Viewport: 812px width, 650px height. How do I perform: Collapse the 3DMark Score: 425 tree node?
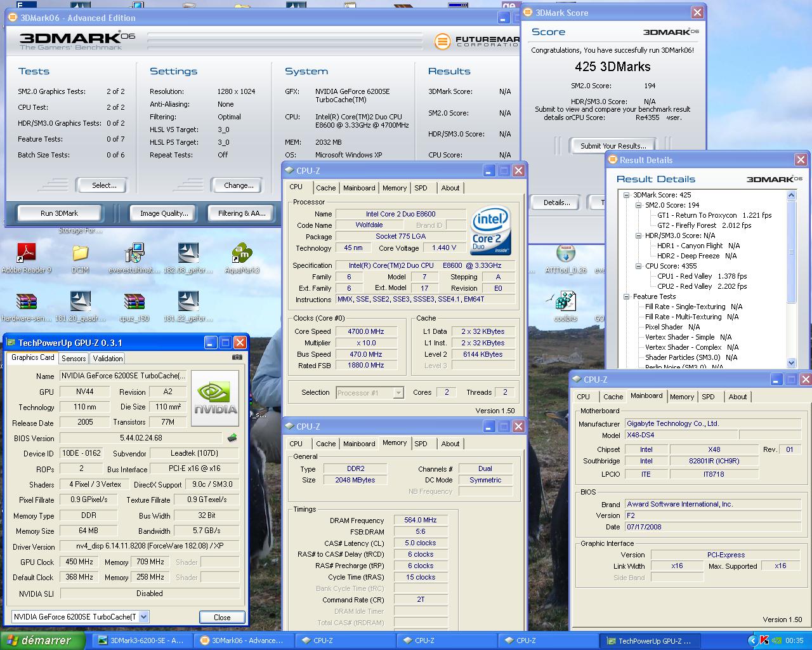pos(626,195)
